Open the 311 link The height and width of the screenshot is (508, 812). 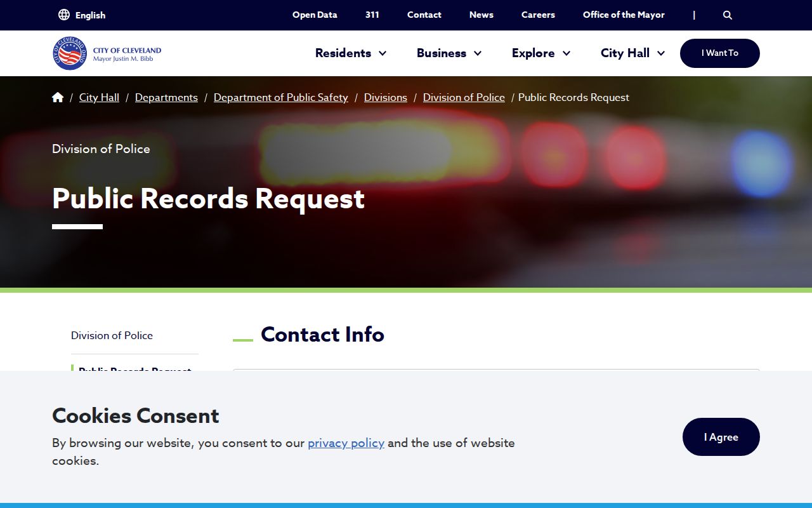372,15
